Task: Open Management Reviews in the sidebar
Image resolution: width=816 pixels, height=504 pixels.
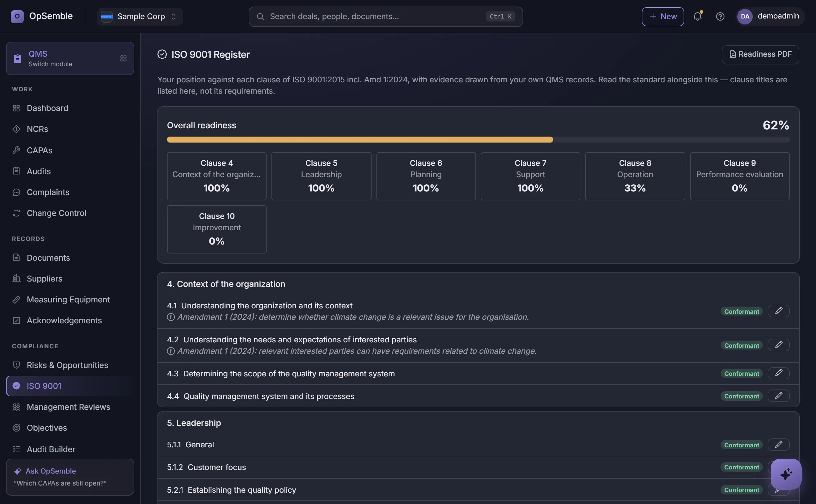Action: 70,407
